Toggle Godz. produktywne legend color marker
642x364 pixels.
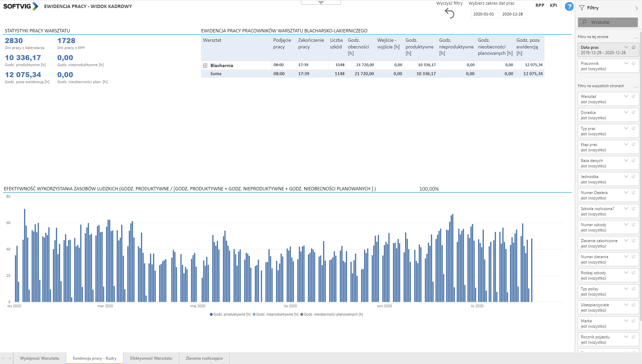coord(211,314)
